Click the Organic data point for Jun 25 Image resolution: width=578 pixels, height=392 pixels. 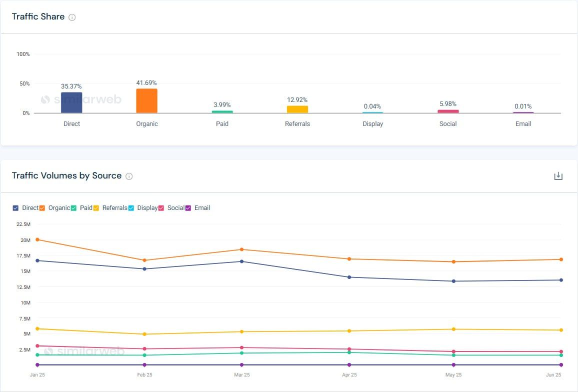(561, 259)
